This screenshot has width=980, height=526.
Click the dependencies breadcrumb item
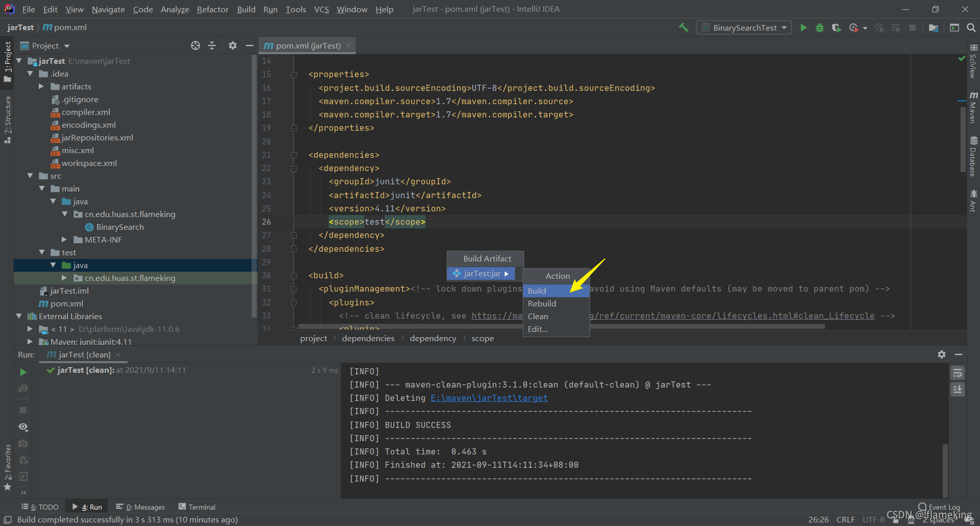pos(368,338)
